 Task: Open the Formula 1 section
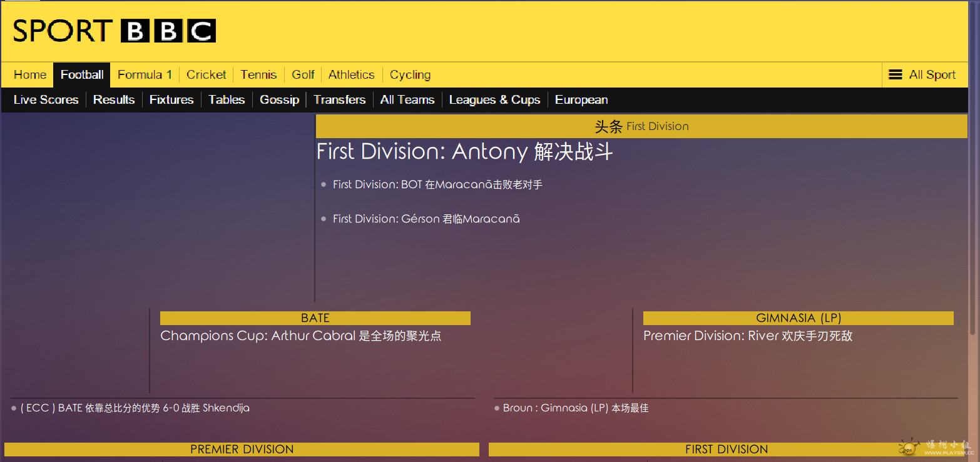click(x=145, y=75)
